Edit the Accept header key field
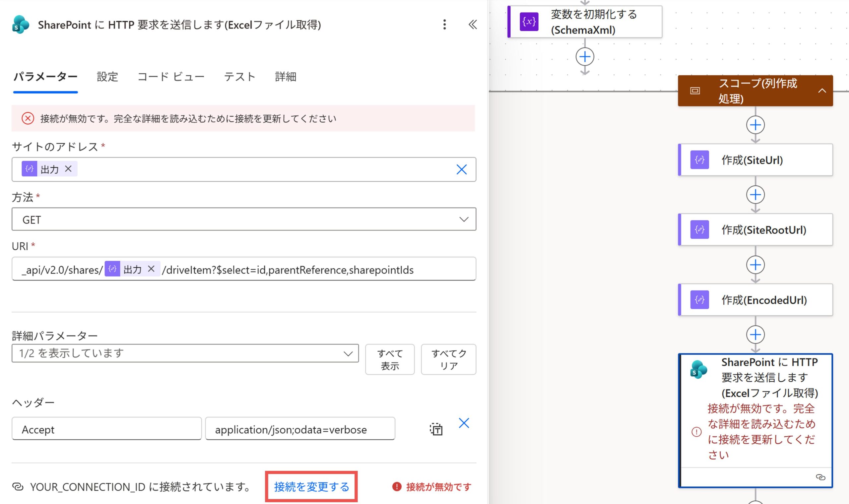The width and height of the screenshot is (849, 504). pos(107,429)
